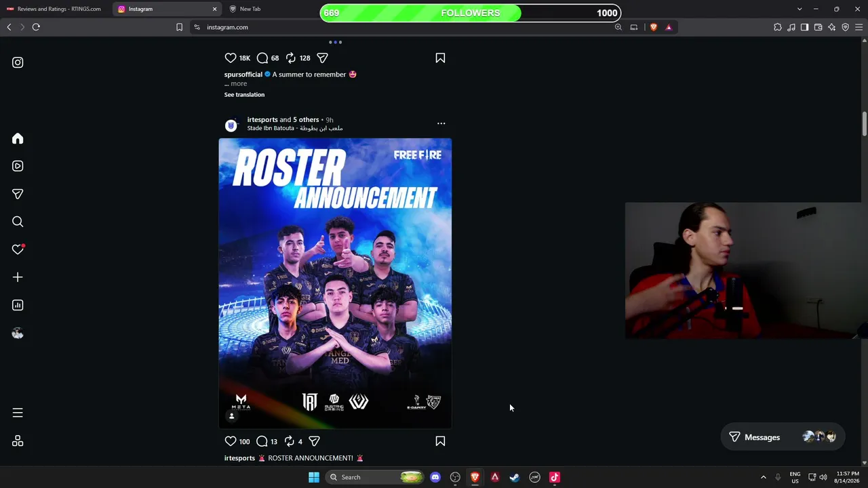
Task: Open Instagram home from the logo icon
Action: 18,62
